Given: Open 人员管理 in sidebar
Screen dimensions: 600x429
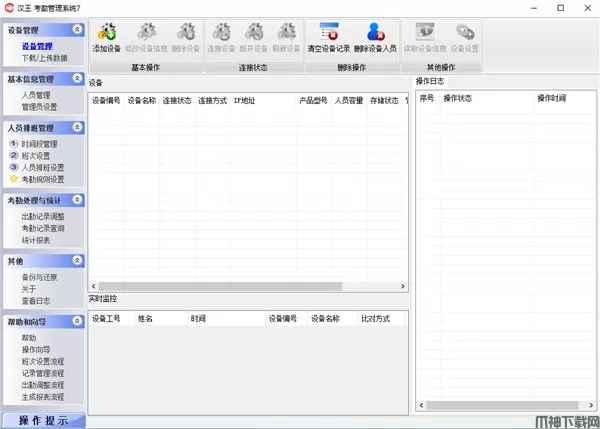Looking at the screenshot, I should click(x=36, y=95).
